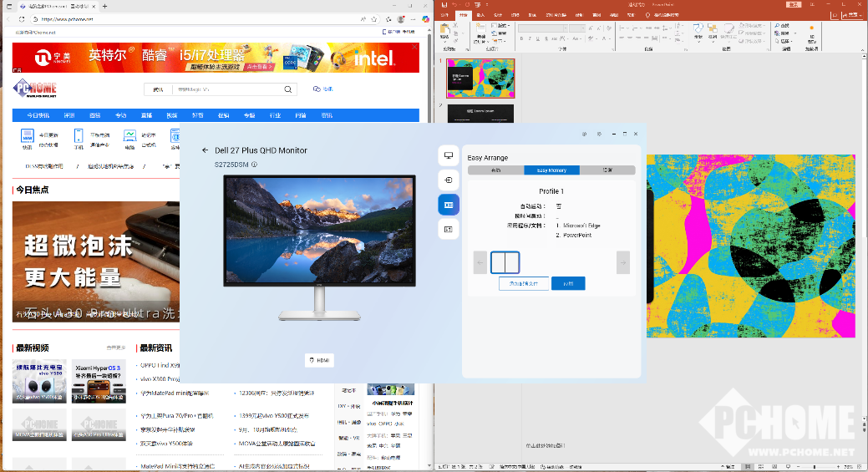Save the presentation via PowerPoint quick access
Viewport: 868px width, 472px height.
[444, 4]
